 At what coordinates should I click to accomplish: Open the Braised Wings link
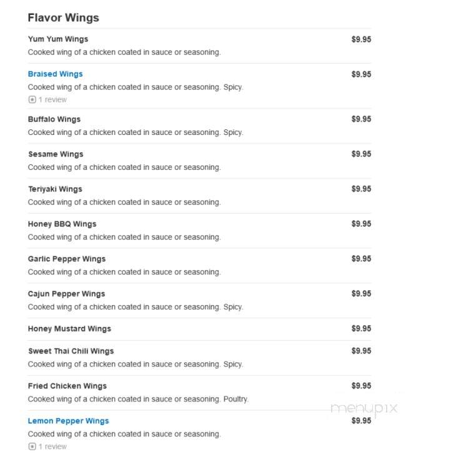pyautogui.click(x=55, y=74)
